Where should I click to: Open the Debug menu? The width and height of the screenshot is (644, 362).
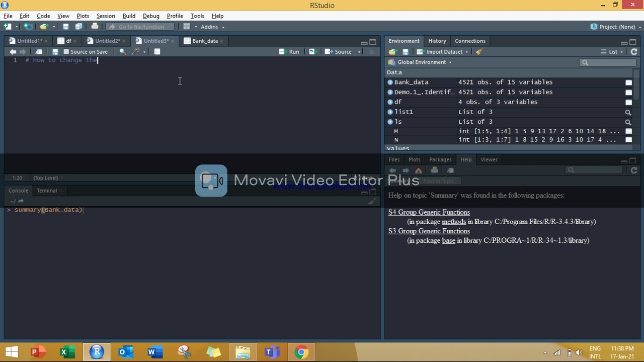(x=151, y=16)
